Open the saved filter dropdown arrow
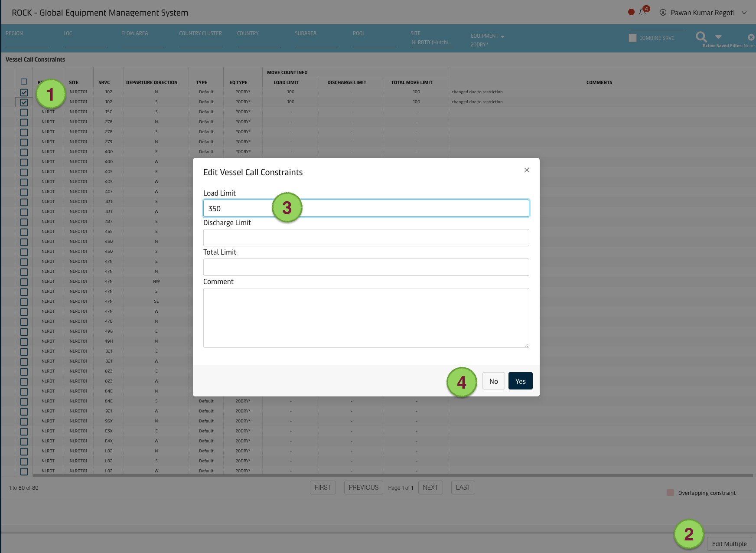This screenshot has width=756, height=553. point(718,37)
